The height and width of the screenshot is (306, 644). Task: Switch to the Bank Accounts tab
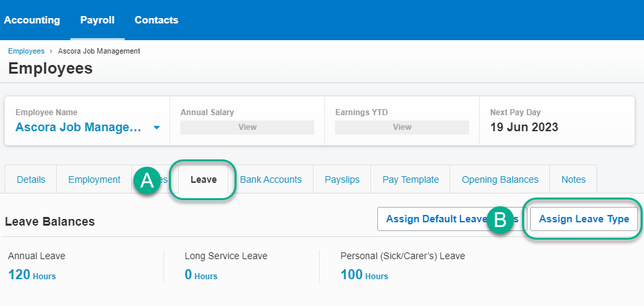coord(271,179)
